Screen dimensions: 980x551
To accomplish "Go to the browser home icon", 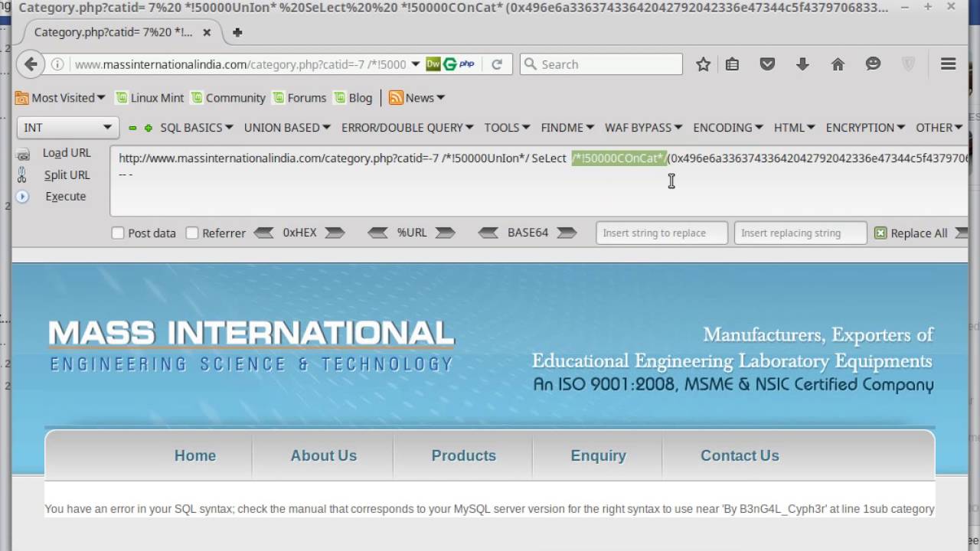I will tap(838, 64).
